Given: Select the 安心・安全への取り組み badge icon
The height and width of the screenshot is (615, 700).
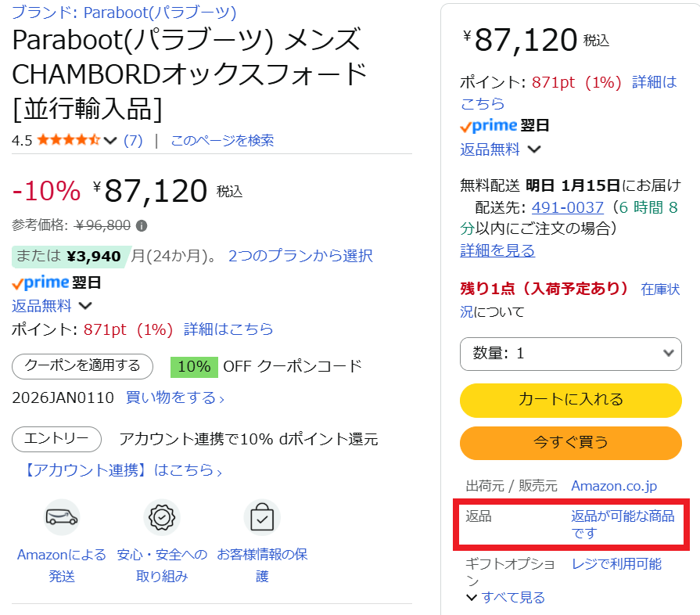Looking at the screenshot, I should point(161,517).
